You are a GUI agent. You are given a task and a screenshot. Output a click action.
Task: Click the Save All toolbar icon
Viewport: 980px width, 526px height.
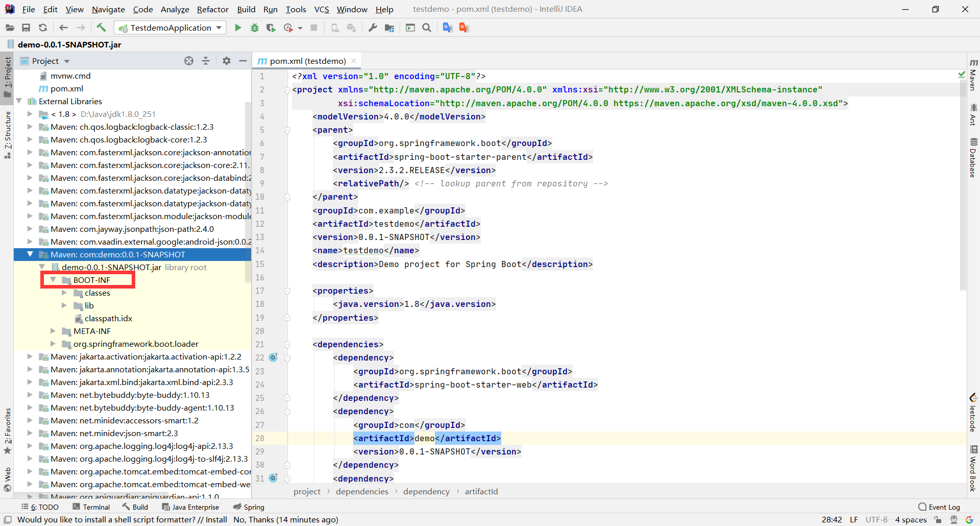pyautogui.click(x=26, y=28)
